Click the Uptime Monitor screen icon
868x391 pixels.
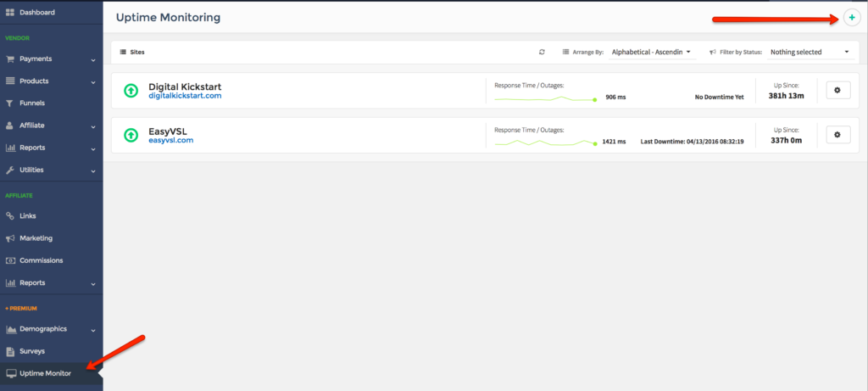[10, 373]
